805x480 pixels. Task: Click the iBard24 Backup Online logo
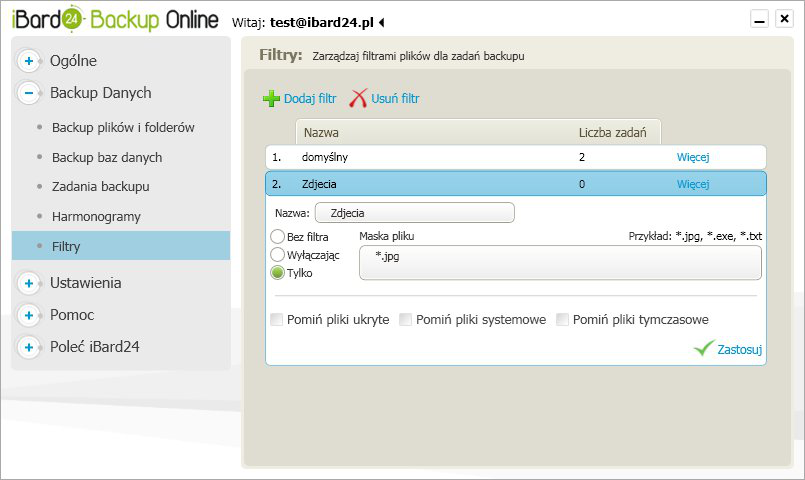tap(115, 21)
